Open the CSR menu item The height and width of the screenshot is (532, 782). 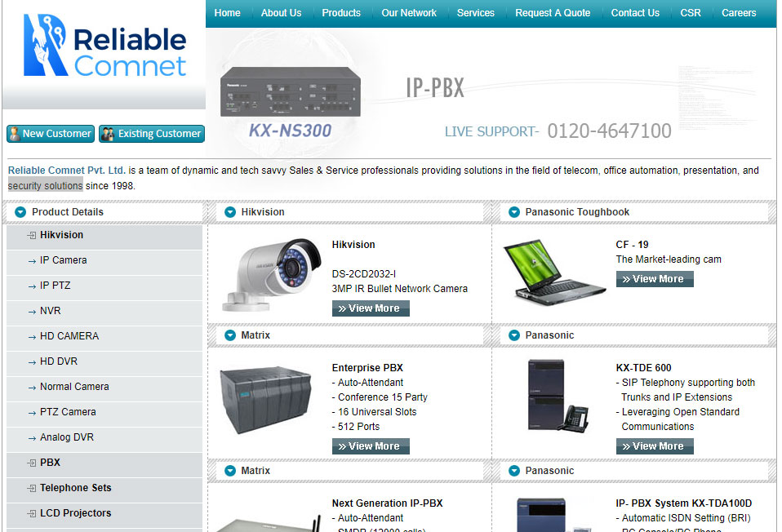pos(691,13)
